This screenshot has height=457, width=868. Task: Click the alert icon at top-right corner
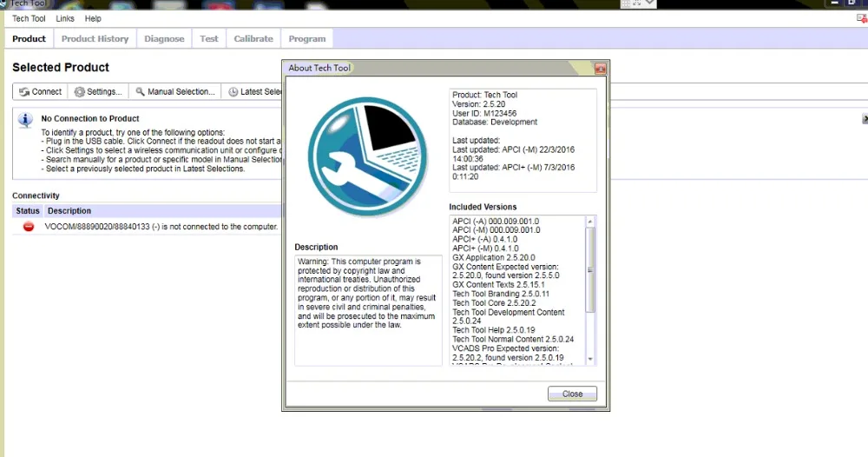coord(862,18)
